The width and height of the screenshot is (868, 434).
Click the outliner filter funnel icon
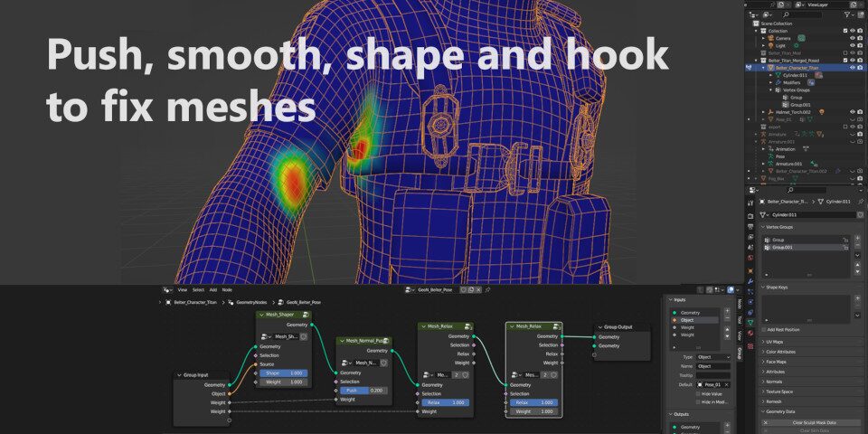848,14
